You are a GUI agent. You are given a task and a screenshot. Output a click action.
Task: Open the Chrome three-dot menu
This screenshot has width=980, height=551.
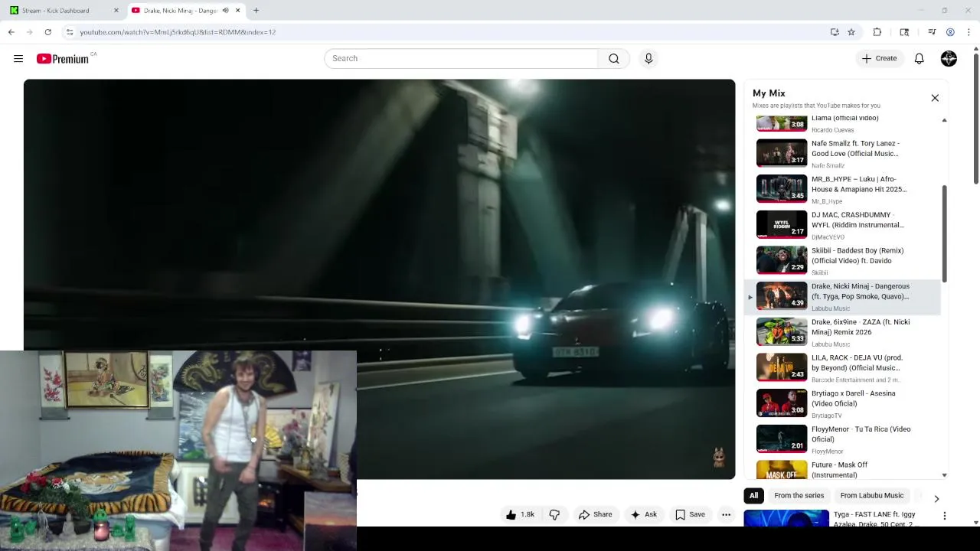969,32
